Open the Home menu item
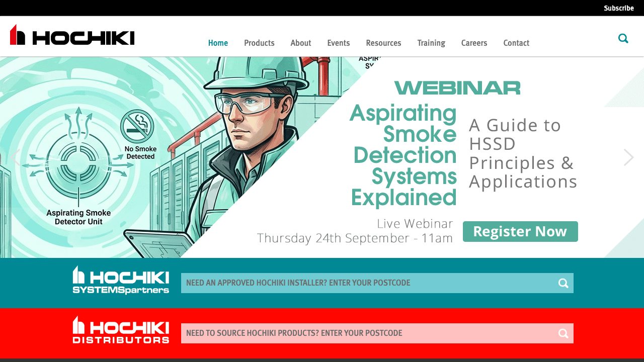 click(x=218, y=43)
